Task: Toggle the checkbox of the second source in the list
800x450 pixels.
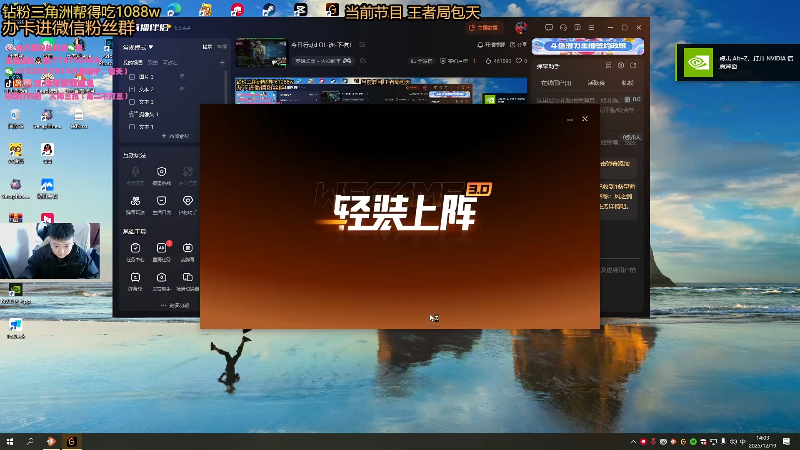Action: click(x=132, y=89)
